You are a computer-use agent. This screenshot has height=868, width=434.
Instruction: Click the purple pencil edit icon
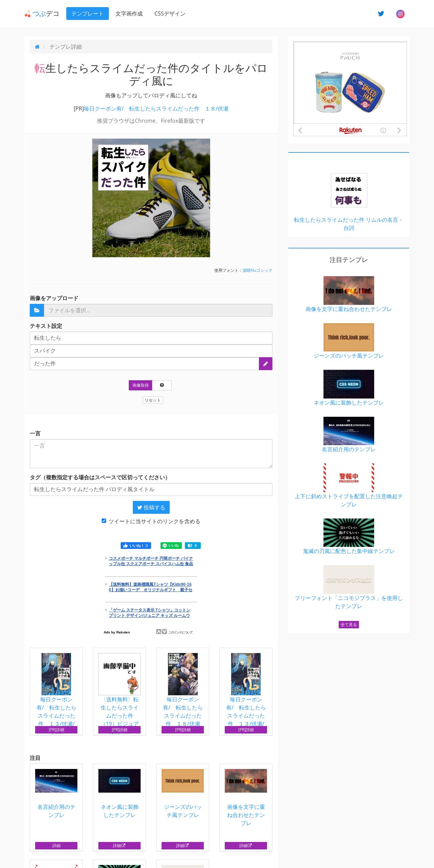click(x=266, y=364)
